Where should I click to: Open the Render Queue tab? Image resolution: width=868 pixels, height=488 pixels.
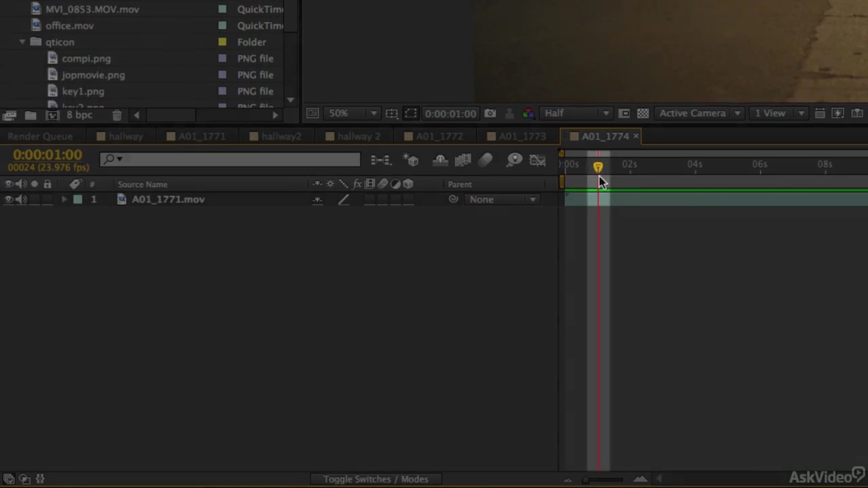[x=40, y=136]
